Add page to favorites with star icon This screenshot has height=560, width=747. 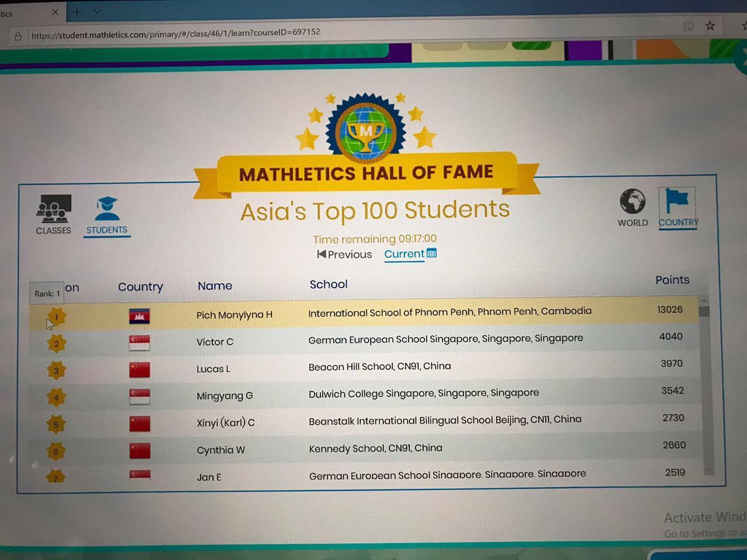tap(710, 26)
